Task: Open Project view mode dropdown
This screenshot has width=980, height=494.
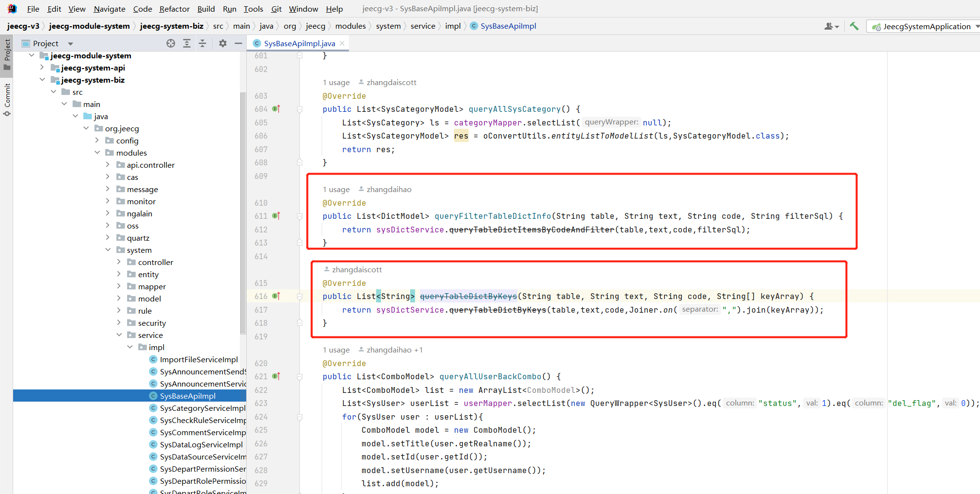Action: (71, 44)
